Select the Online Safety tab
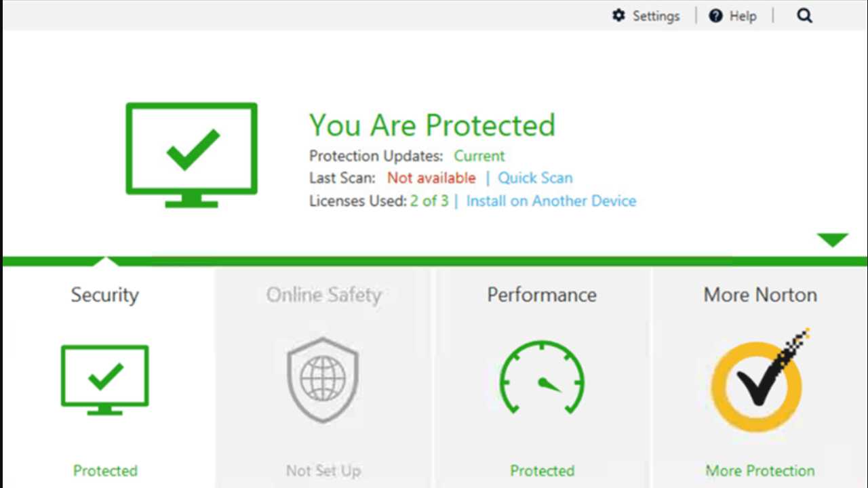This screenshot has height=488, width=868. 323,377
